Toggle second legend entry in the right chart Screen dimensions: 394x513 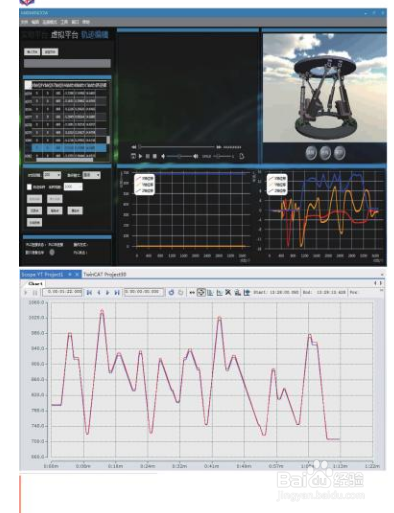click(277, 185)
